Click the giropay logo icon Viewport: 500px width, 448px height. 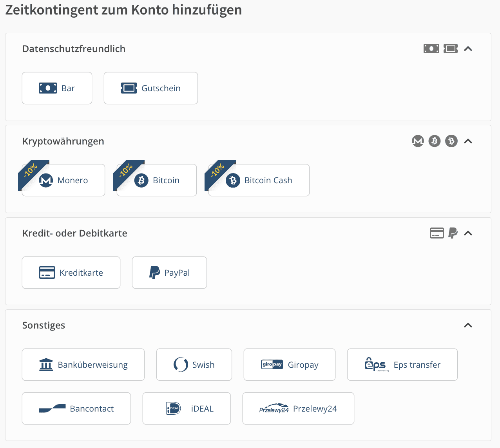pos(272,365)
